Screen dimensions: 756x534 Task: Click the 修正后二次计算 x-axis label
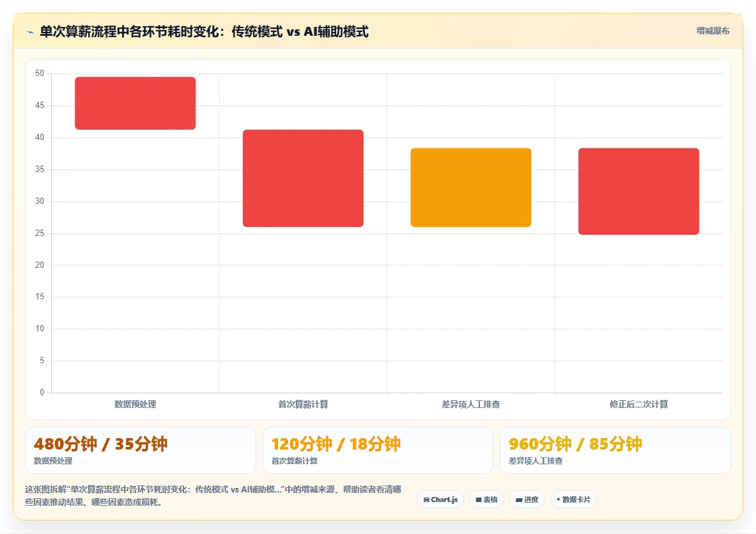click(638, 404)
